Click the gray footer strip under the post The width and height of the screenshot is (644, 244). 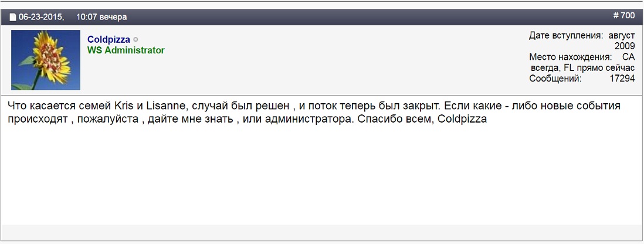pos(322,232)
